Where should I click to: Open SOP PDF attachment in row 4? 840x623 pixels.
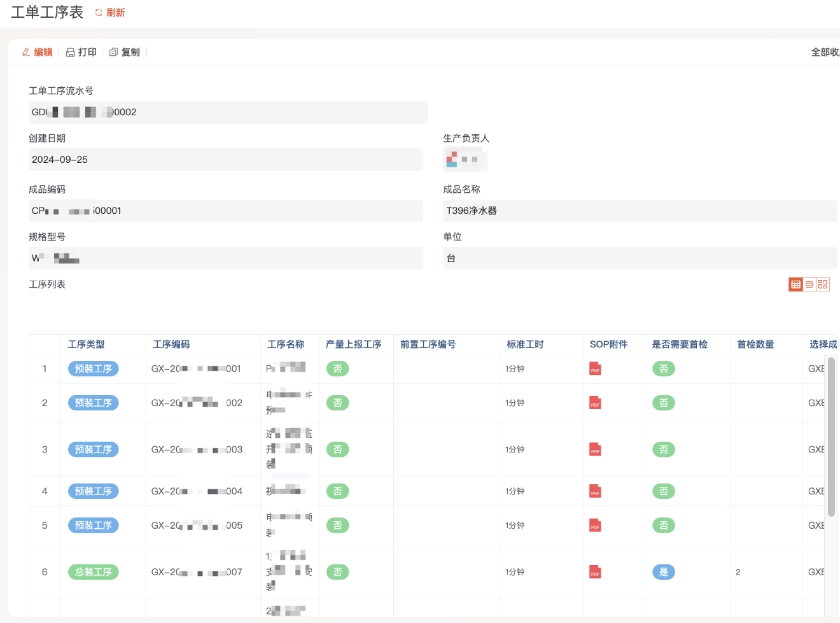tap(595, 491)
